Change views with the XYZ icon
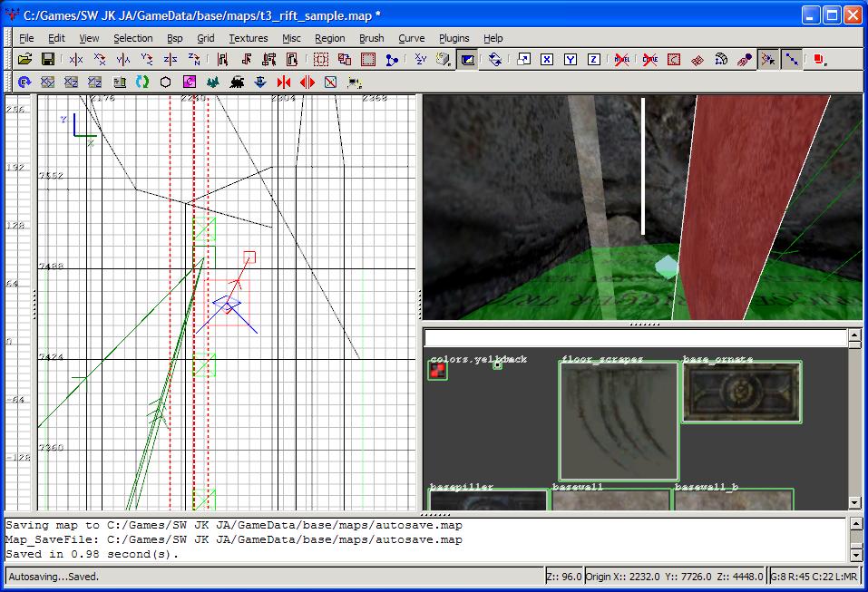The image size is (868, 592). point(421,59)
